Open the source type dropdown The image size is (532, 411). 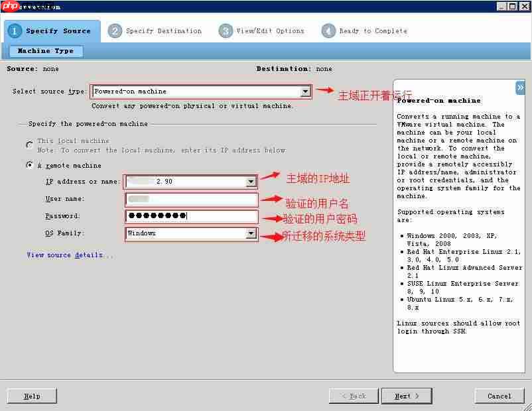tap(306, 91)
